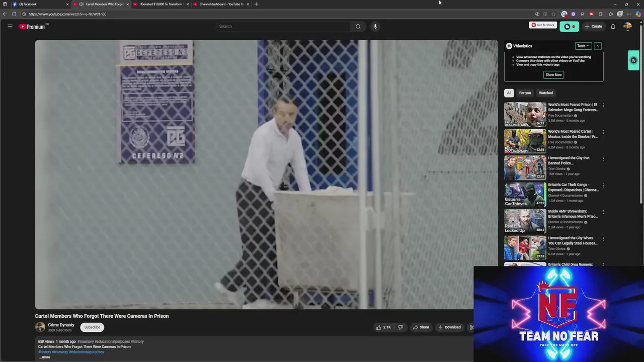The image size is (644, 362).
Task: Go back in browser history
Action: (5, 14)
